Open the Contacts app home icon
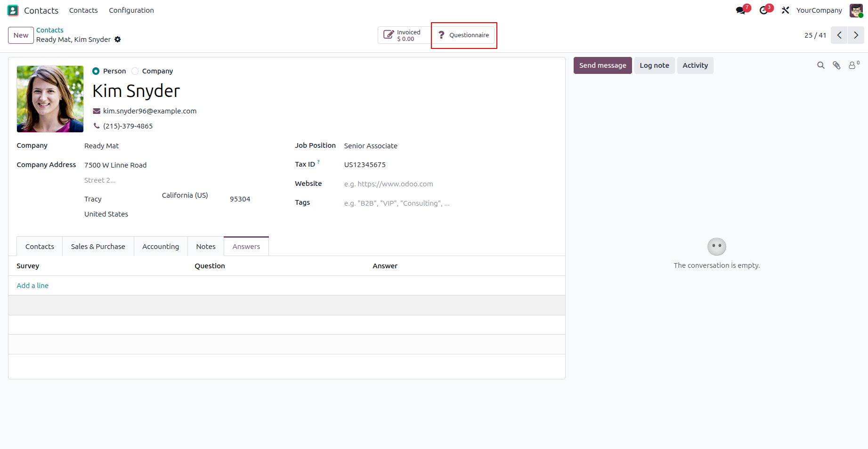The image size is (868, 449). coord(13,10)
